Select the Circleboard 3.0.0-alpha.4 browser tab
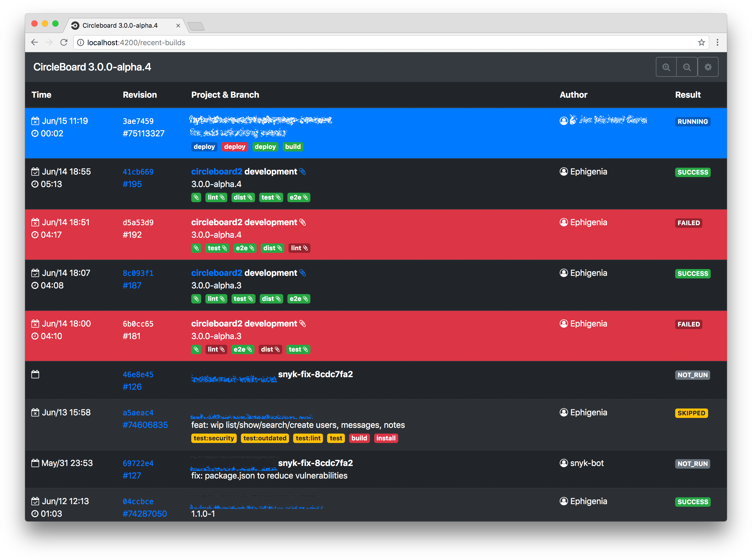The width and height of the screenshot is (752, 560). pyautogui.click(x=120, y=25)
